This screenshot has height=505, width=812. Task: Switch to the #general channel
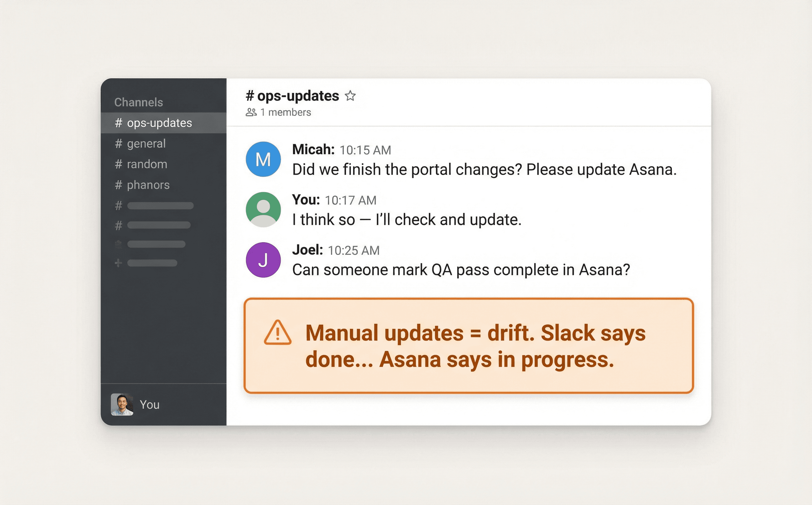[146, 144]
